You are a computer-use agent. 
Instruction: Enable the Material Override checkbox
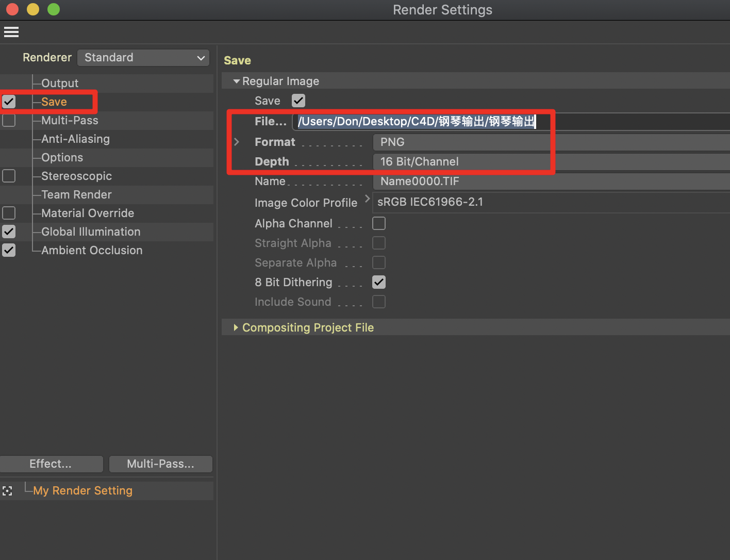9,213
